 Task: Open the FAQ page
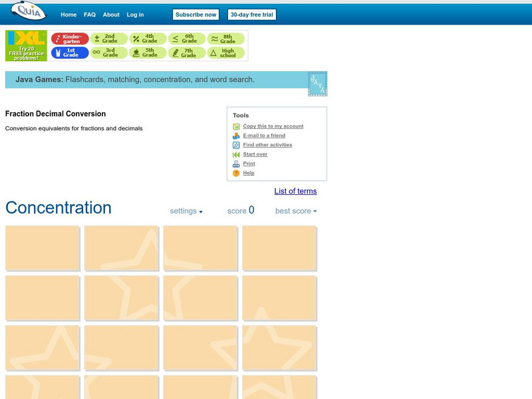click(90, 15)
